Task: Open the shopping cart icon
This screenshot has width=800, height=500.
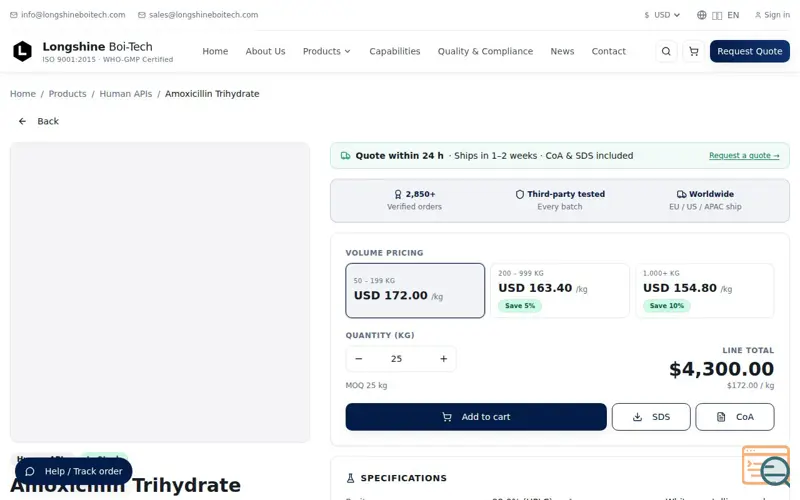Action: (693, 51)
